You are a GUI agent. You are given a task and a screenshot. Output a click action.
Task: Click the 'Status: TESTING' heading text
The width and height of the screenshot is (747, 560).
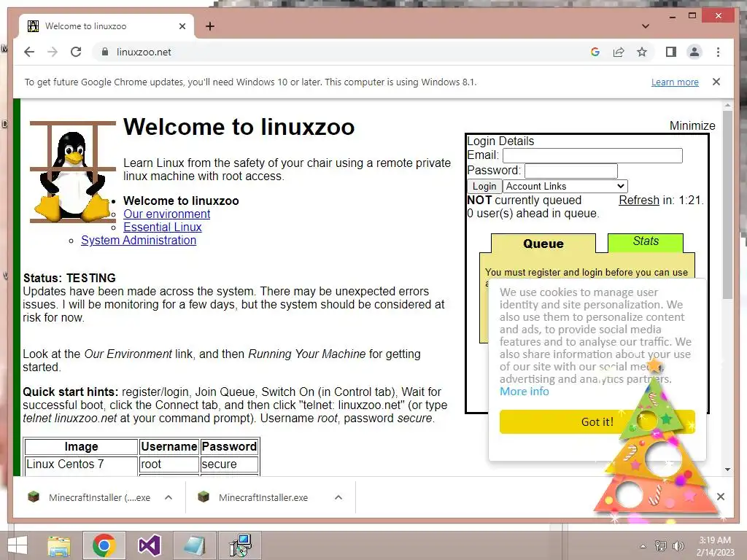click(x=69, y=278)
